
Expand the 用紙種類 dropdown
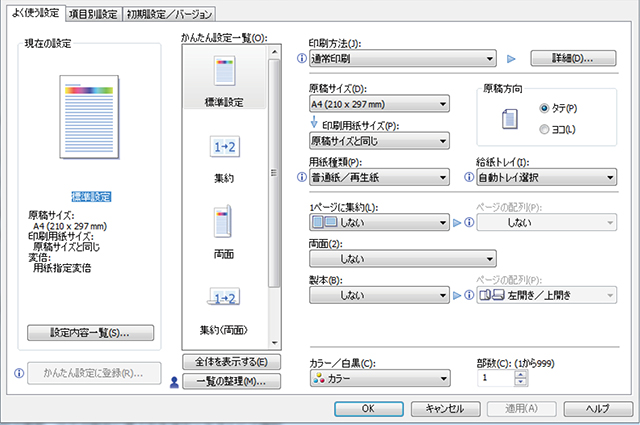(378, 179)
